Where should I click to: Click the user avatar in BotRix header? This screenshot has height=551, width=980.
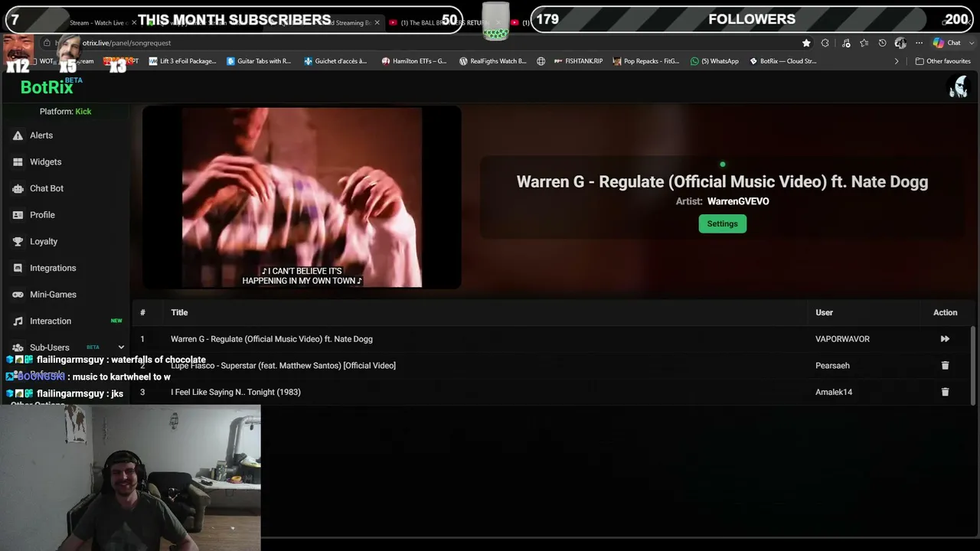pyautogui.click(x=959, y=87)
